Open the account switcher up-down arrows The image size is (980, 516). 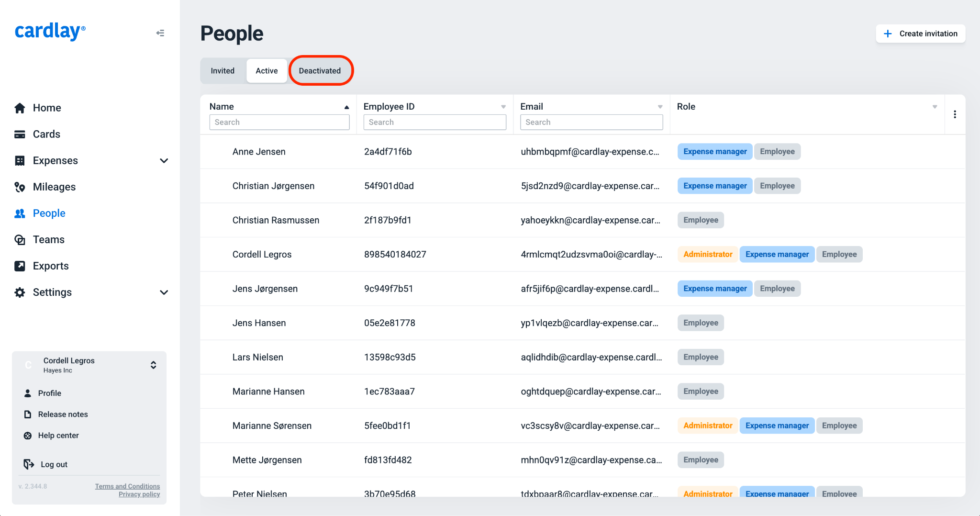tap(153, 365)
